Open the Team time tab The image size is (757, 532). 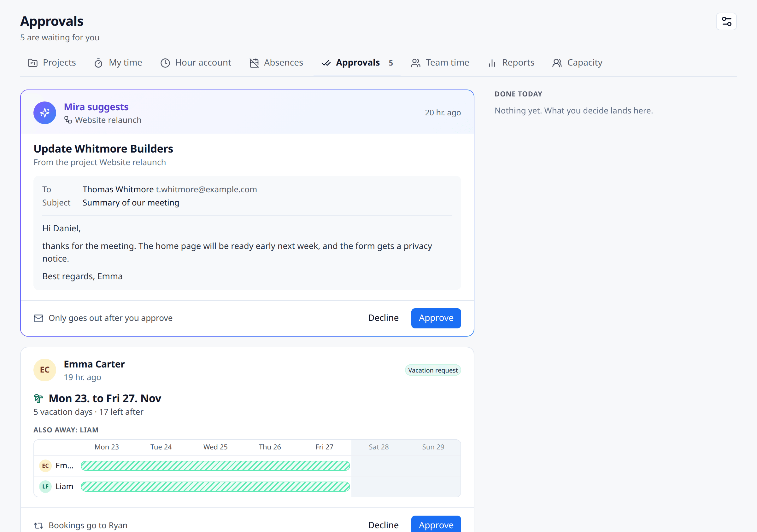pyautogui.click(x=440, y=63)
